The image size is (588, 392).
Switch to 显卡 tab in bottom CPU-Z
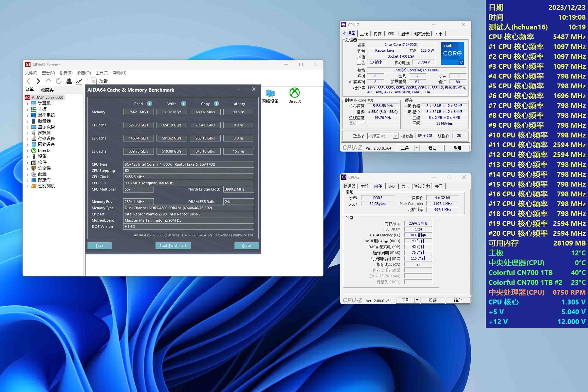[405, 186]
